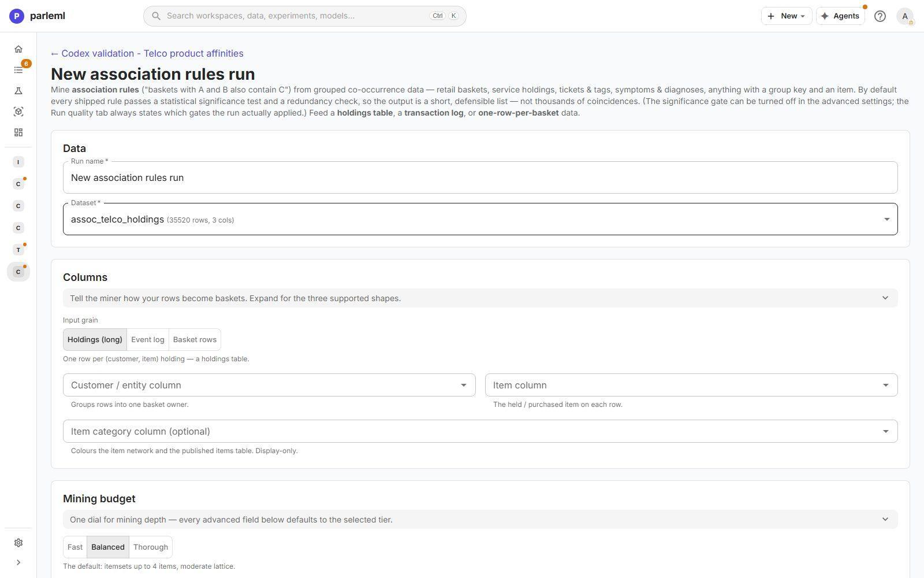
Task: Open the workspace tile labeled T
Action: pyautogui.click(x=18, y=250)
